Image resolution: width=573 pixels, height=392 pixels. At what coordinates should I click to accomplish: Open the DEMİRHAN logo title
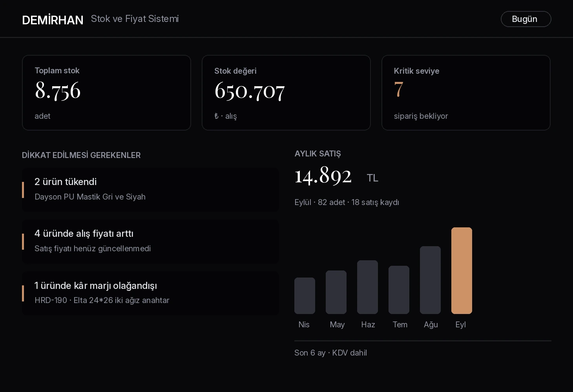pos(53,20)
